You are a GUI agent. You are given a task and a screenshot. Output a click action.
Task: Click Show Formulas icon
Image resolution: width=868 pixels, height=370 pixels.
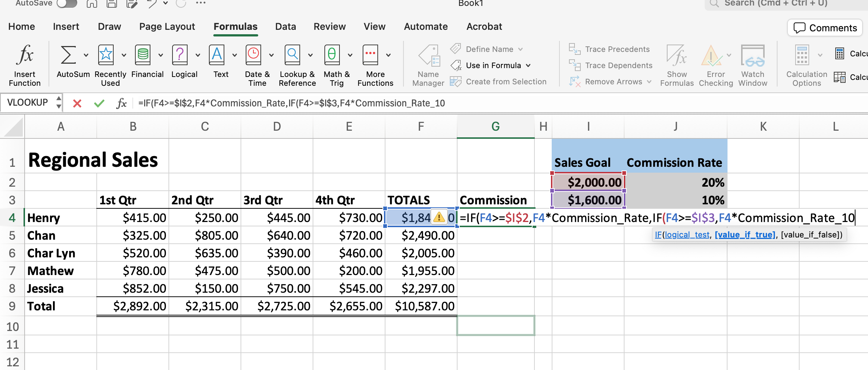pyautogui.click(x=677, y=55)
